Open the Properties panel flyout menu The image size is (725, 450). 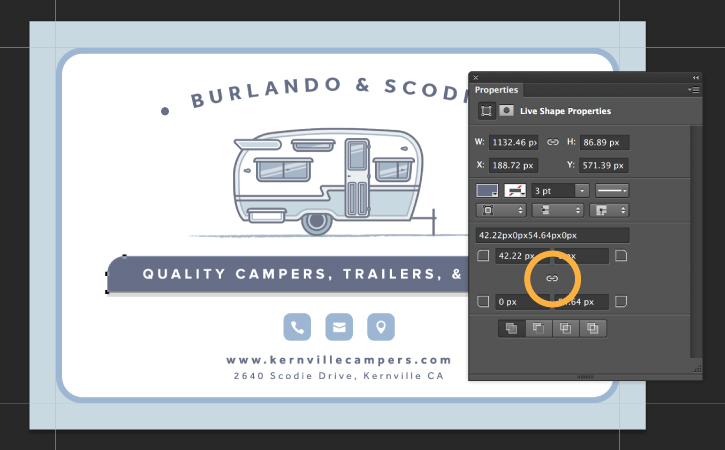(x=694, y=90)
